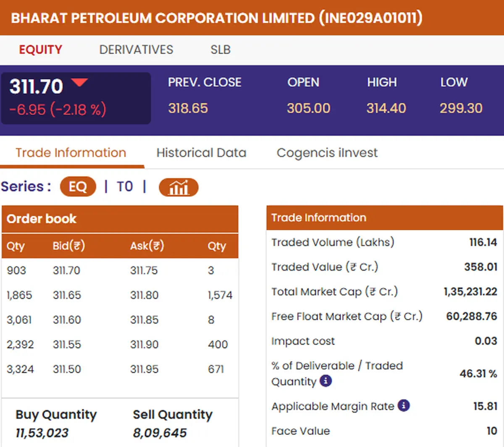Open the chart icon beside Series
Viewport: 504px width, 447px height.
(178, 187)
